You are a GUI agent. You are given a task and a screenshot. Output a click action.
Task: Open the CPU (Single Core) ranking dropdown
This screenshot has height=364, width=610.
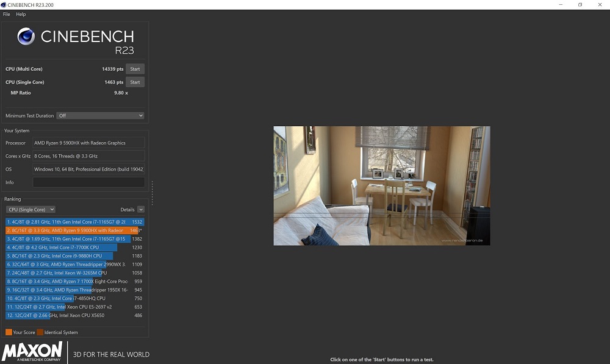click(30, 209)
